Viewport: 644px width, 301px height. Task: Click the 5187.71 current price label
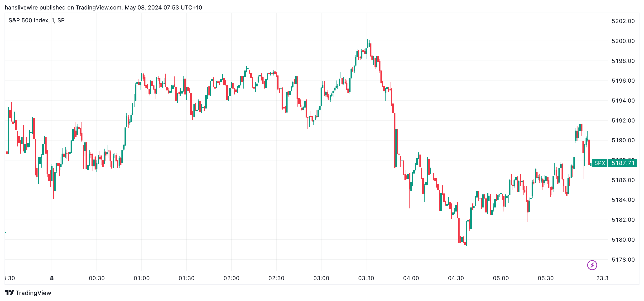(x=623, y=163)
